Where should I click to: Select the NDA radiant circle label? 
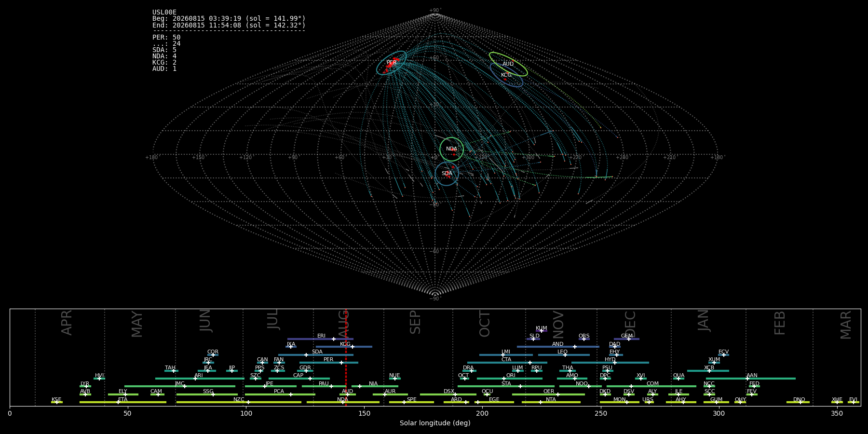point(451,149)
